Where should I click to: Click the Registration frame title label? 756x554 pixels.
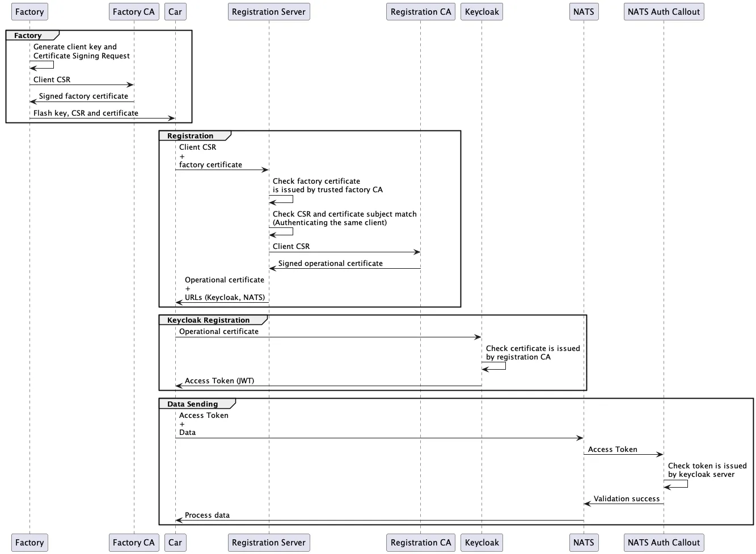click(190, 136)
